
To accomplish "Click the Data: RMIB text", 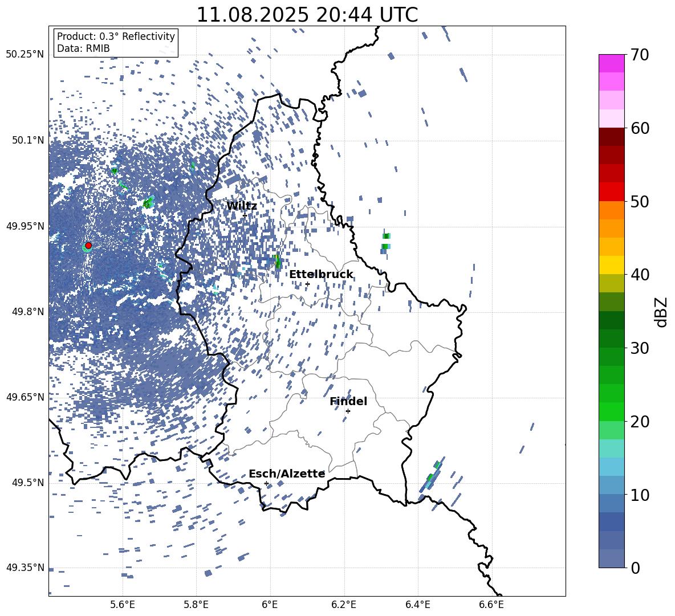I will [x=83, y=48].
